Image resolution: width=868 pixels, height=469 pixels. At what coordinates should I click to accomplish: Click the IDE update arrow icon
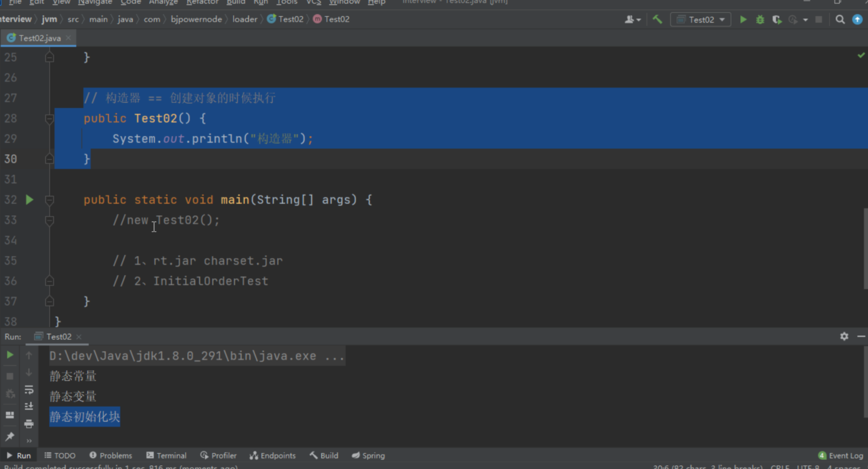pyautogui.click(x=857, y=19)
